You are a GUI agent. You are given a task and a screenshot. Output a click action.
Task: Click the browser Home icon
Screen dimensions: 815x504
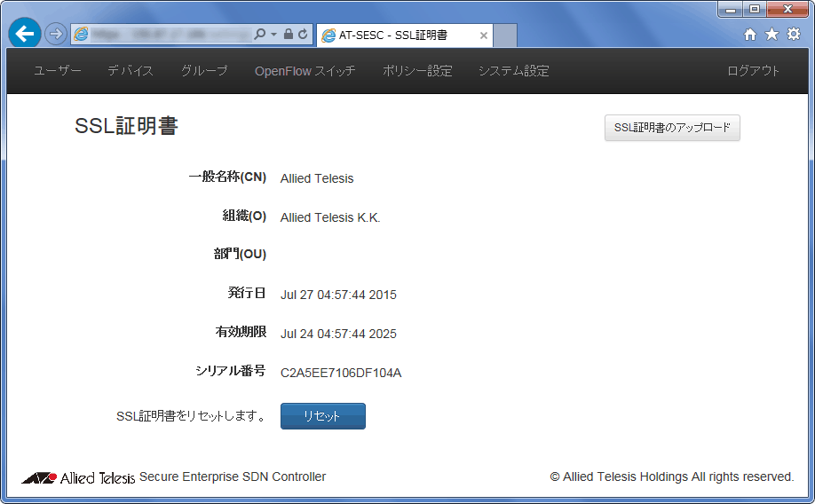point(750,35)
